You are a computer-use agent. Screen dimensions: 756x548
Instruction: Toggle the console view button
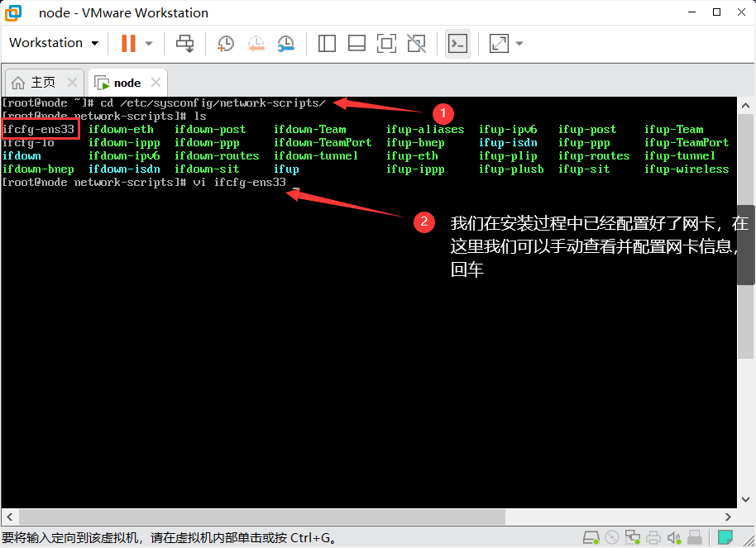[457, 43]
